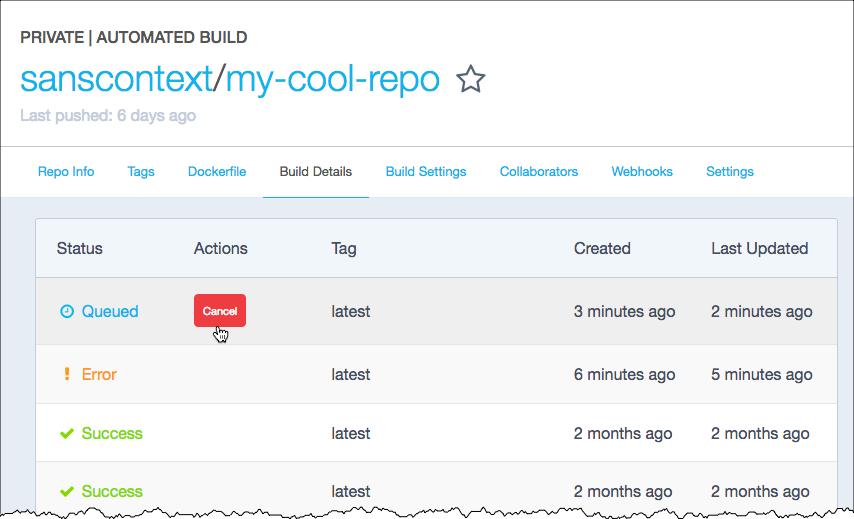Click the first green Success checkmark icon
Screen dimensions: 854x519
[67, 434]
